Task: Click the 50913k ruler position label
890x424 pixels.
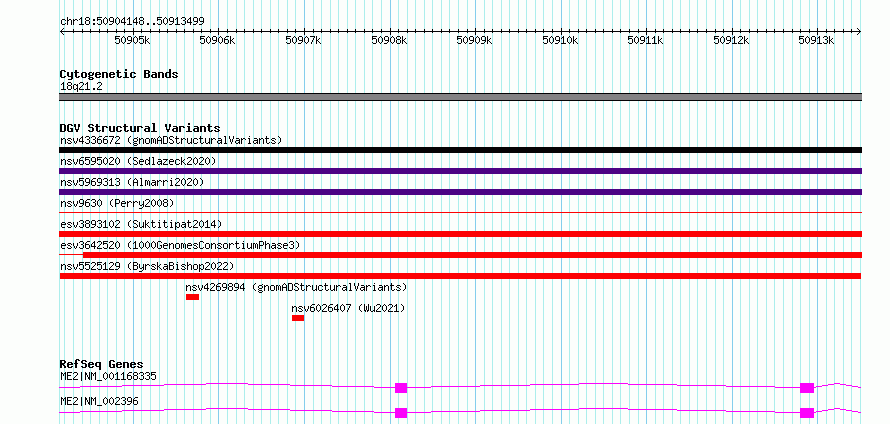Action: pyautogui.click(x=817, y=40)
